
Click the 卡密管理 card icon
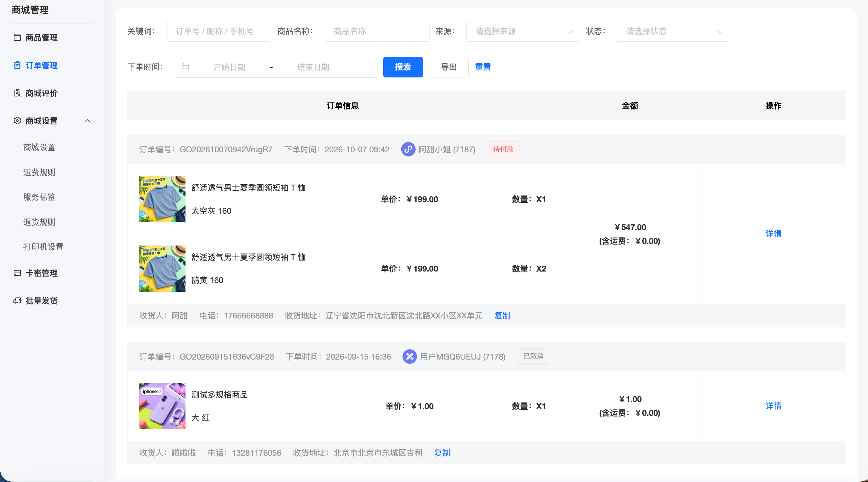point(17,273)
